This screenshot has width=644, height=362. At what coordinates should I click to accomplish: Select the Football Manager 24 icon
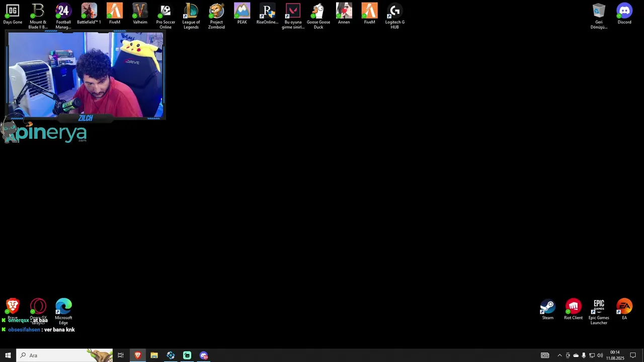pos(63,16)
